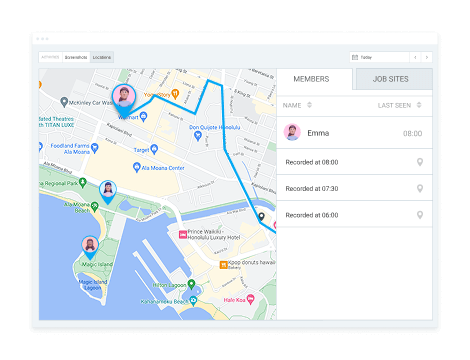This screenshot has width=470, height=360.
Task: Click the Kahanamoku Beach pin
Action: [x=193, y=301]
